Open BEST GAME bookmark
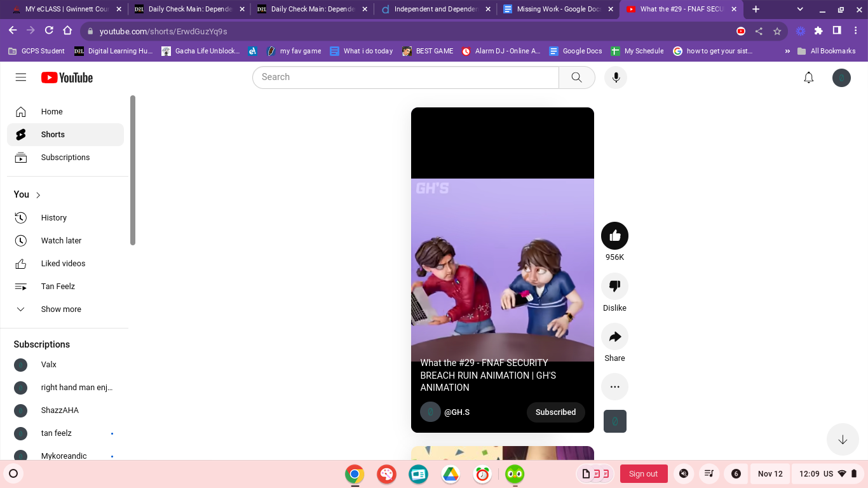 pyautogui.click(x=428, y=51)
